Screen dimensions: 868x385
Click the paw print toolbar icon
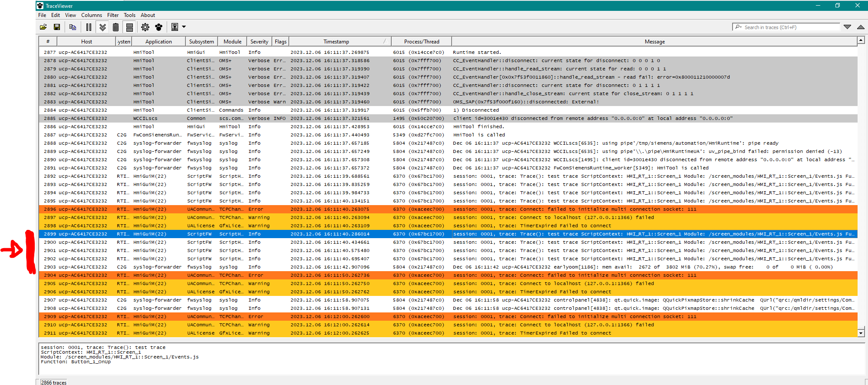tap(159, 27)
